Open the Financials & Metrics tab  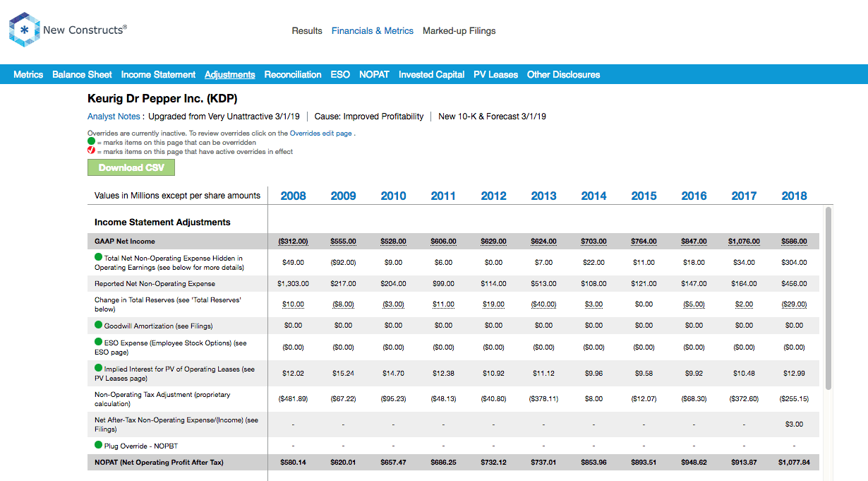click(x=373, y=31)
